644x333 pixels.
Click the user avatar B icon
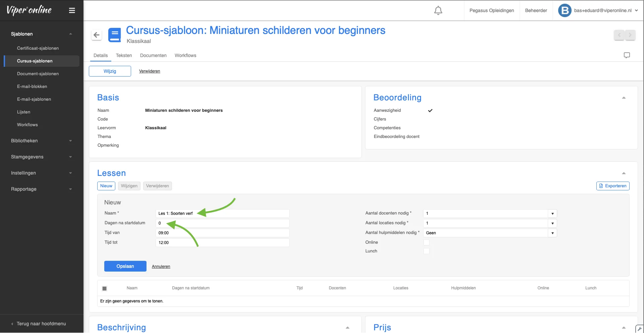tap(565, 10)
